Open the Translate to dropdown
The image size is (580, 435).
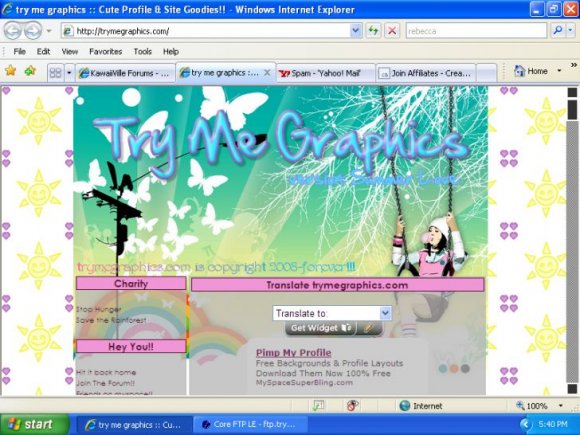(332, 313)
